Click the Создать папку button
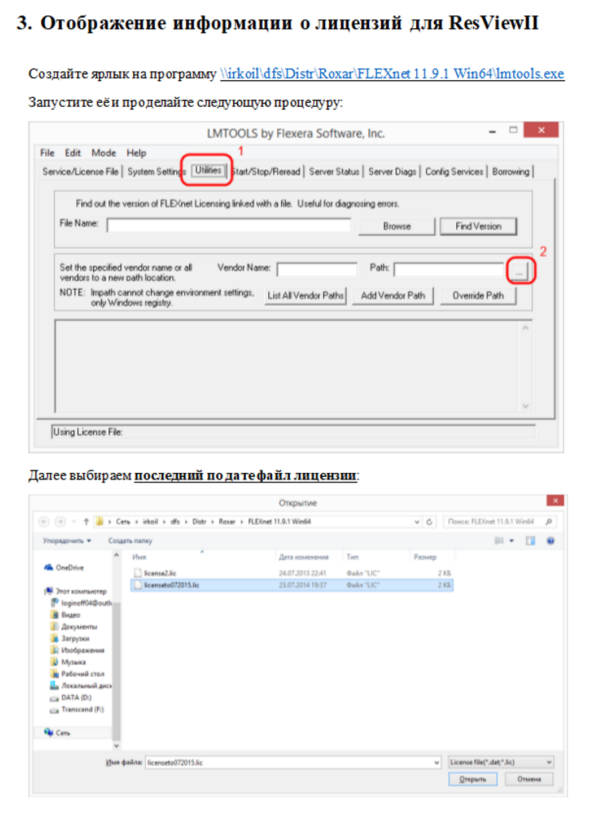The height and width of the screenshot is (836, 616). pos(130,541)
